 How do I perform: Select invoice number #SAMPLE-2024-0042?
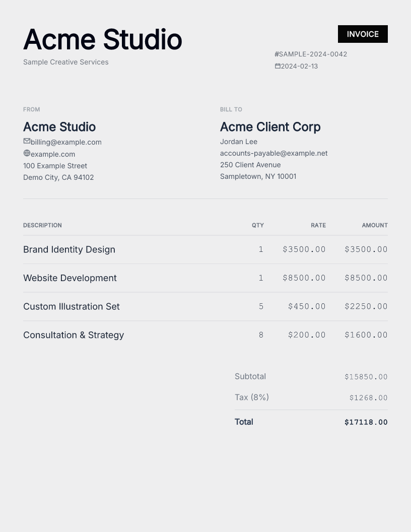[311, 54]
